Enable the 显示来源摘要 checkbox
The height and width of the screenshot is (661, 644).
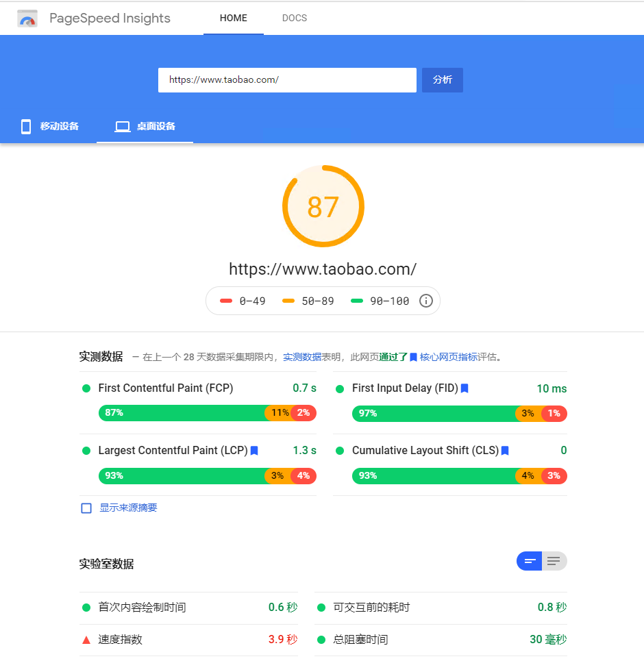86,508
